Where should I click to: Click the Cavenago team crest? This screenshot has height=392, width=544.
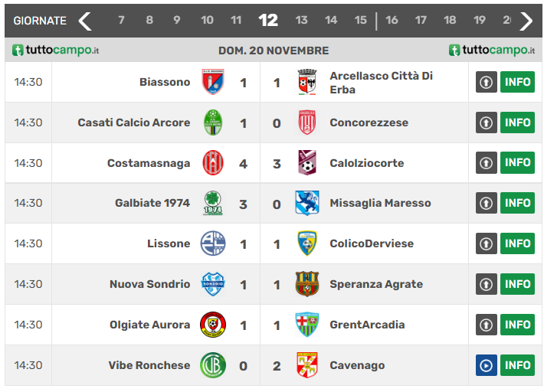coord(307,365)
